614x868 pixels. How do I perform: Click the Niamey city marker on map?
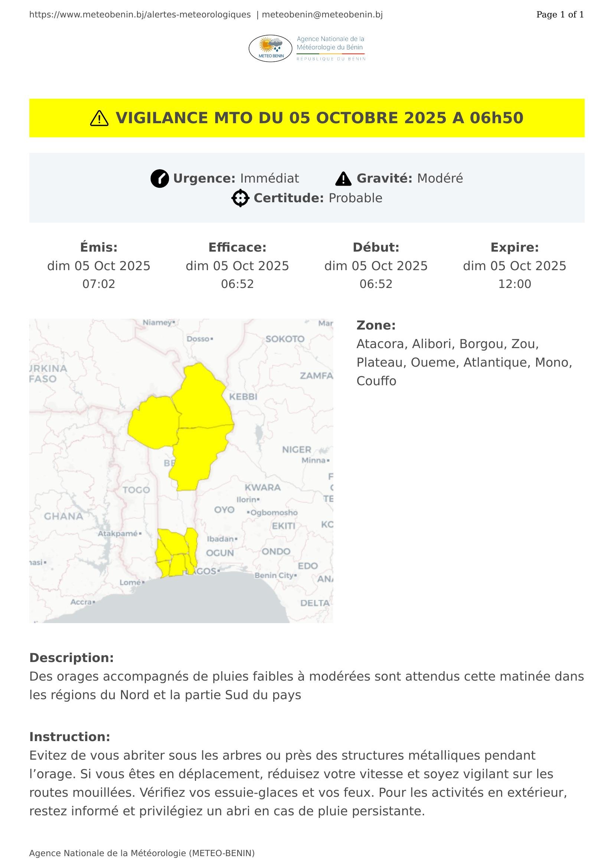(x=173, y=322)
